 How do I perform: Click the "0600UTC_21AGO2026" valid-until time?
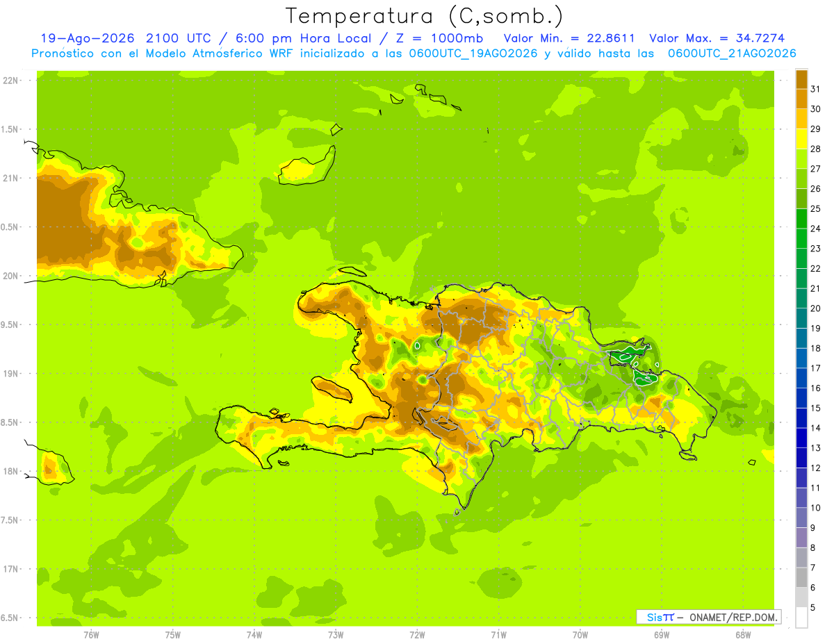click(x=732, y=53)
